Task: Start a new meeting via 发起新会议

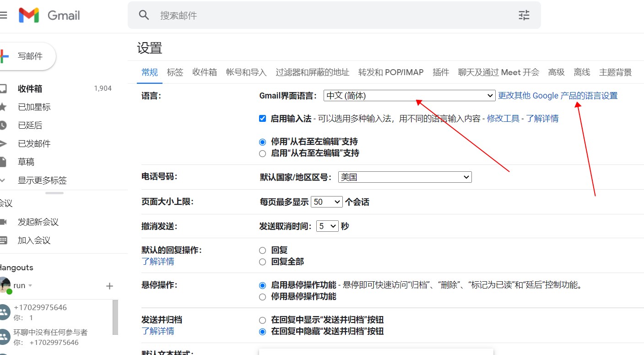Action: coord(38,222)
